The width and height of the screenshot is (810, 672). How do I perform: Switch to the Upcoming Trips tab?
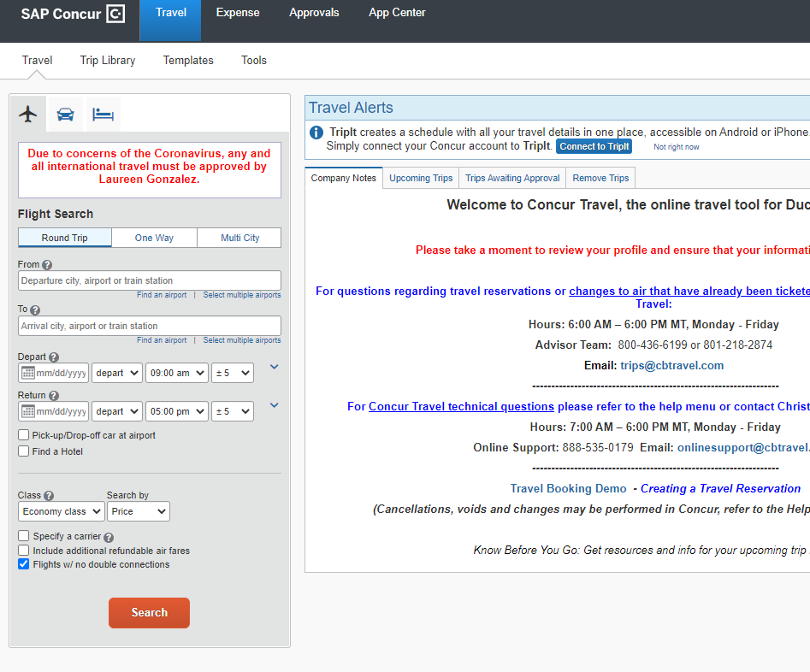click(x=421, y=178)
